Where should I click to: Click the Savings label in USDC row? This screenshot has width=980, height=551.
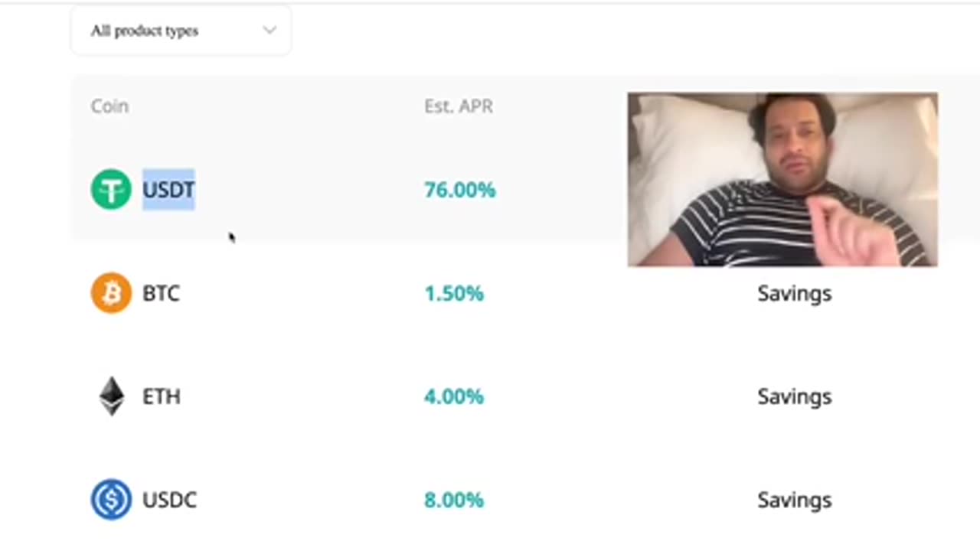point(794,500)
